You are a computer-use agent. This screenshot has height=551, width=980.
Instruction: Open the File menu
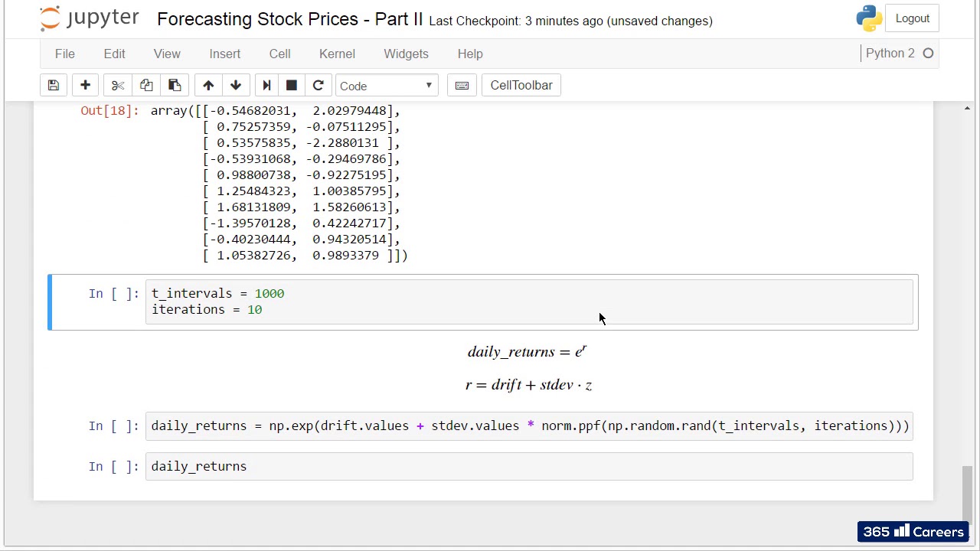(x=64, y=54)
